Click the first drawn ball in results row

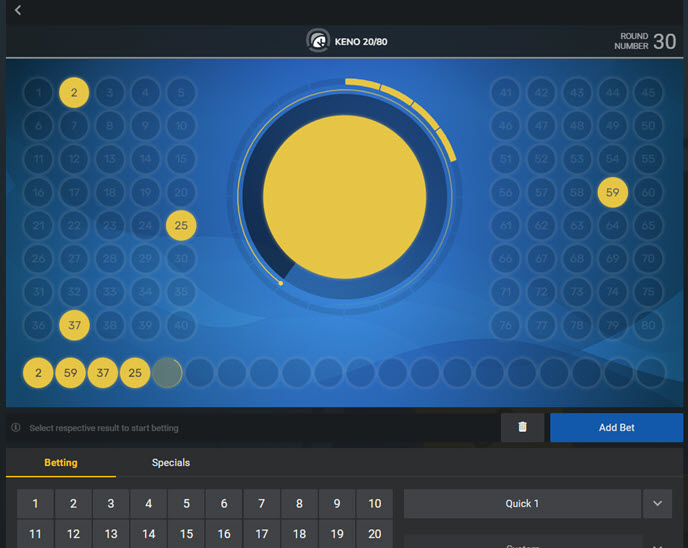coord(38,373)
